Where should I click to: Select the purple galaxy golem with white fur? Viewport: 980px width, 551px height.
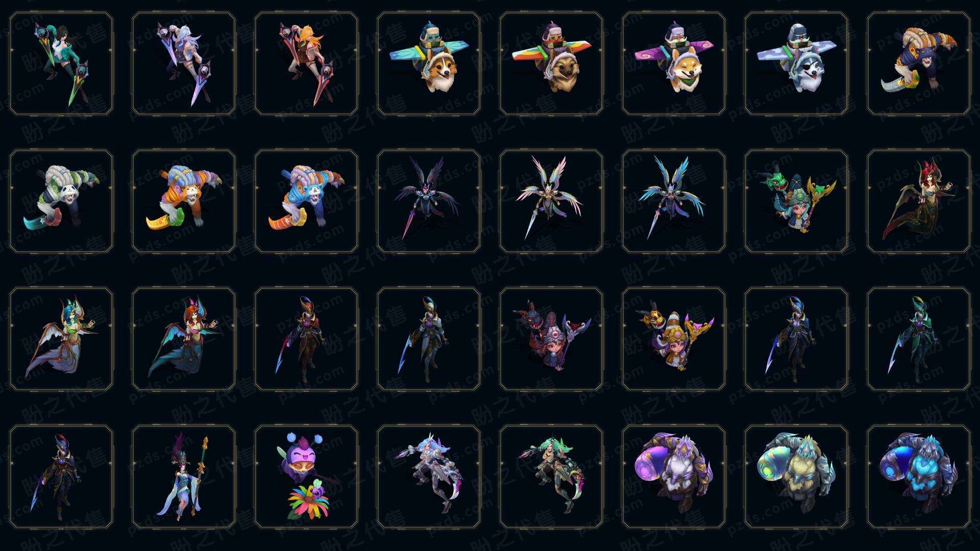click(x=673, y=477)
